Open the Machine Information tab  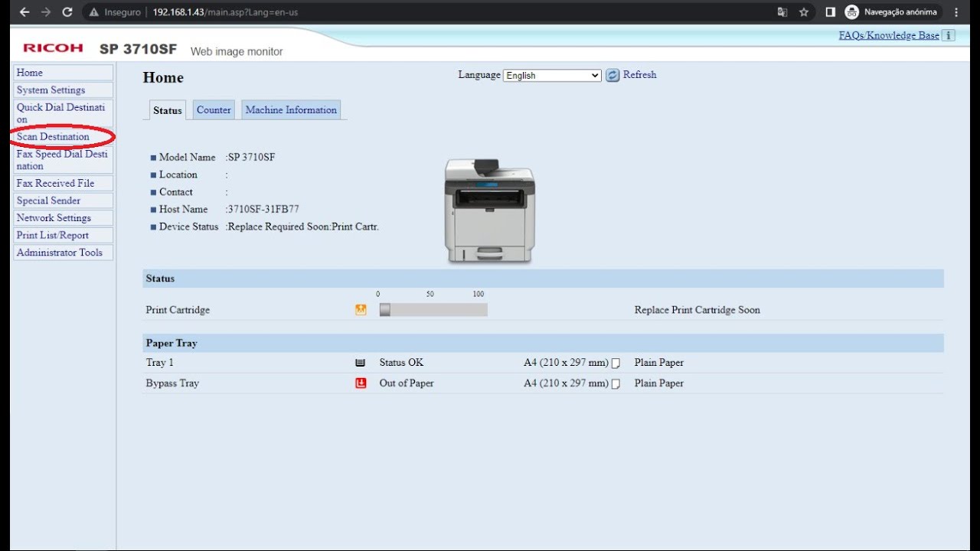[291, 110]
